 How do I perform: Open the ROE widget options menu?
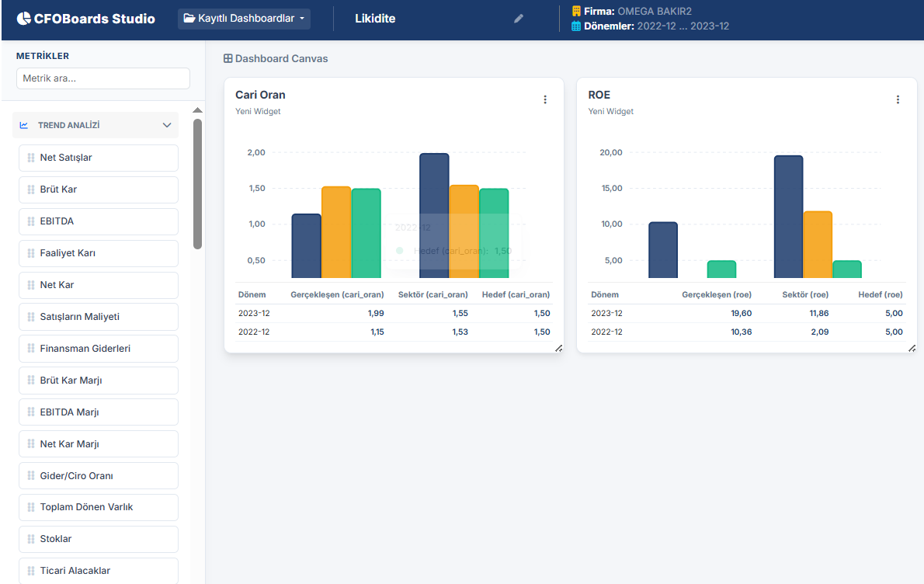click(898, 99)
